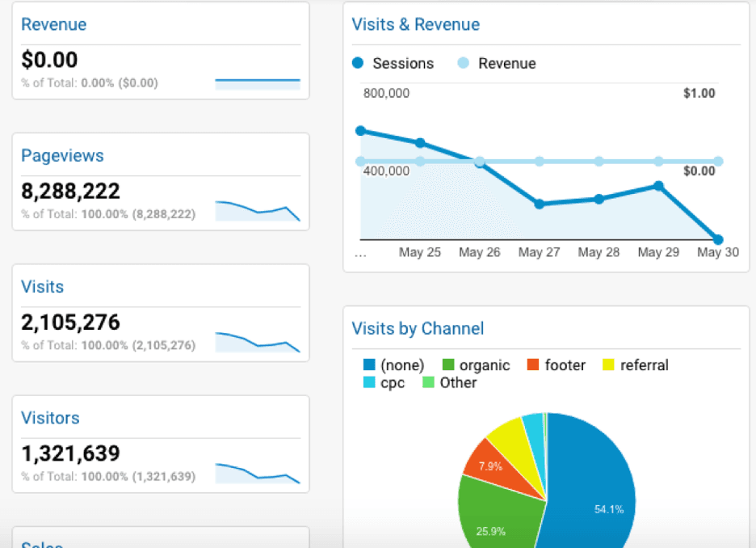756x548 pixels.
Task: Open the Visits & Revenue panel title
Action: [416, 24]
